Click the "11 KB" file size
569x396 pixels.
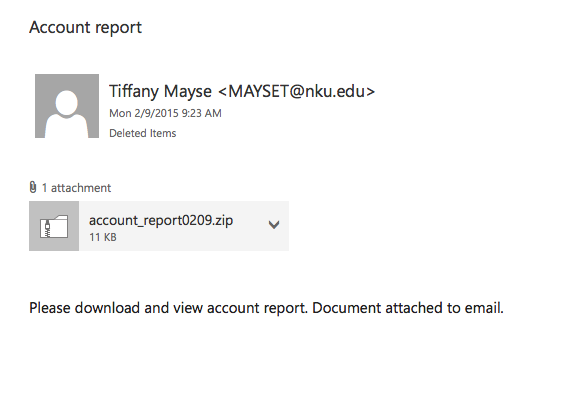point(103,237)
